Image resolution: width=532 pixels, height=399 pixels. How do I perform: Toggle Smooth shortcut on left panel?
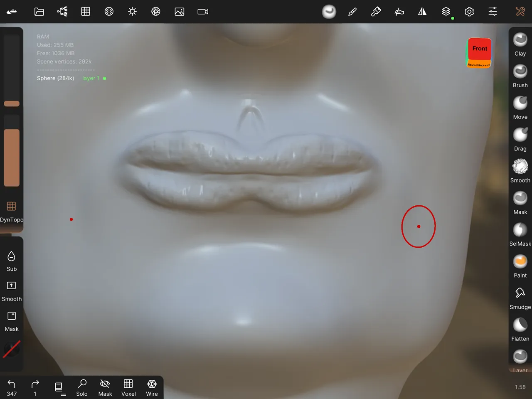(12, 291)
